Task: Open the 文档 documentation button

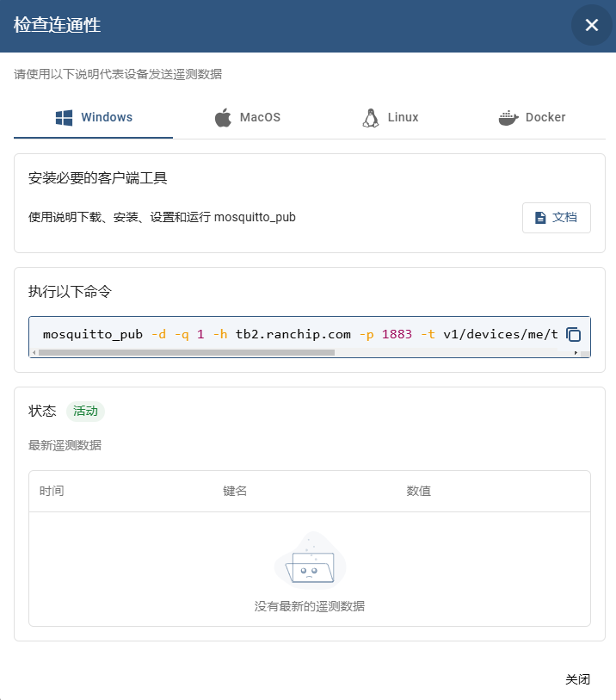Action: 557,218
